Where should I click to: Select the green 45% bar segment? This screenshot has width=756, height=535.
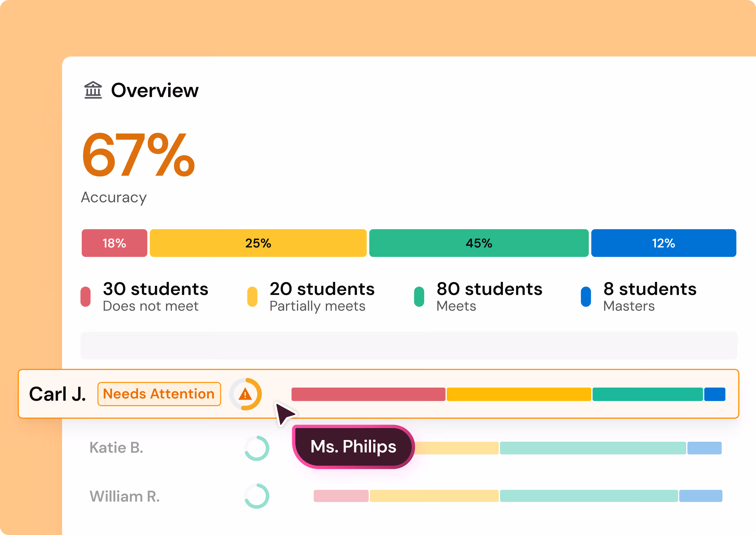[479, 243]
